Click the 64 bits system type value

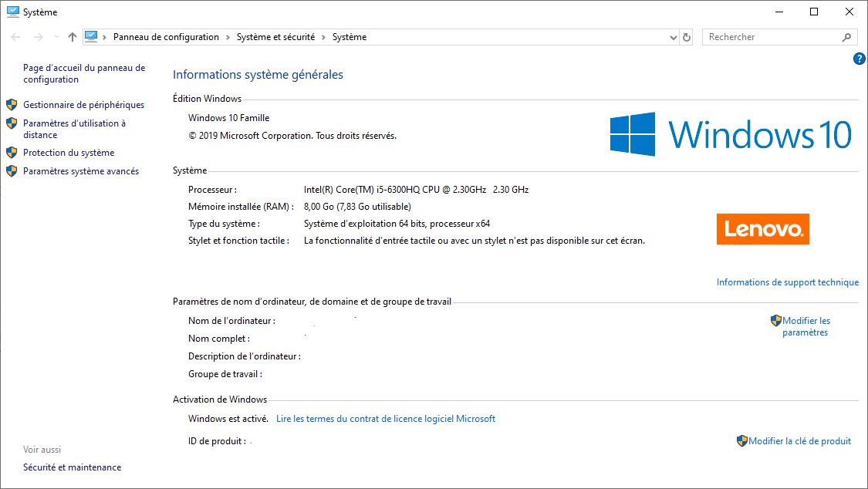[x=397, y=224]
